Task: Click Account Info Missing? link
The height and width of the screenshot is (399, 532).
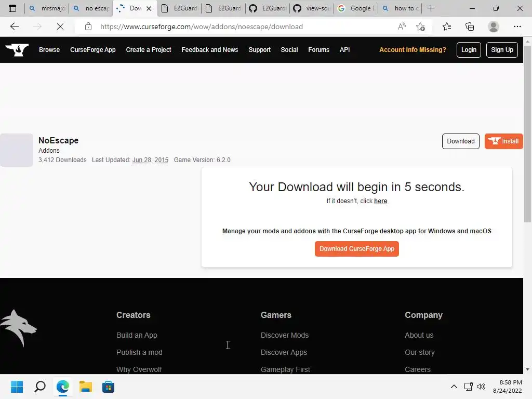Action: pyautogui.click(x=413, y=50)
